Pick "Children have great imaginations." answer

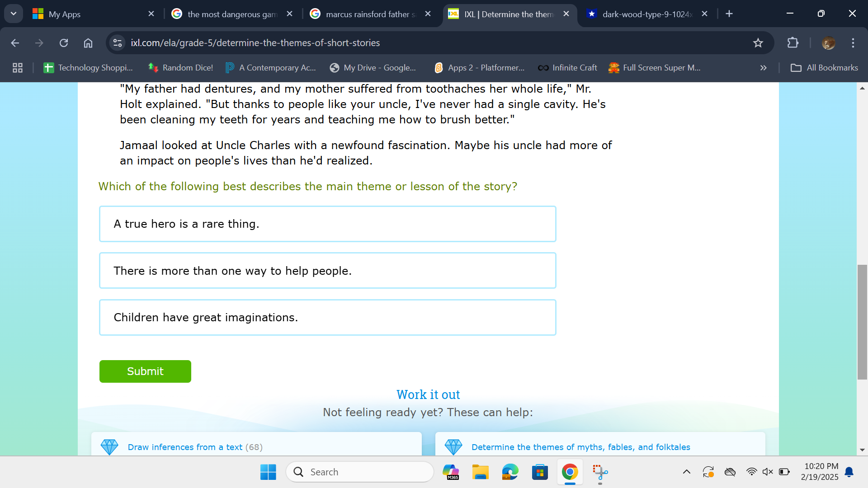click(327, 317)
